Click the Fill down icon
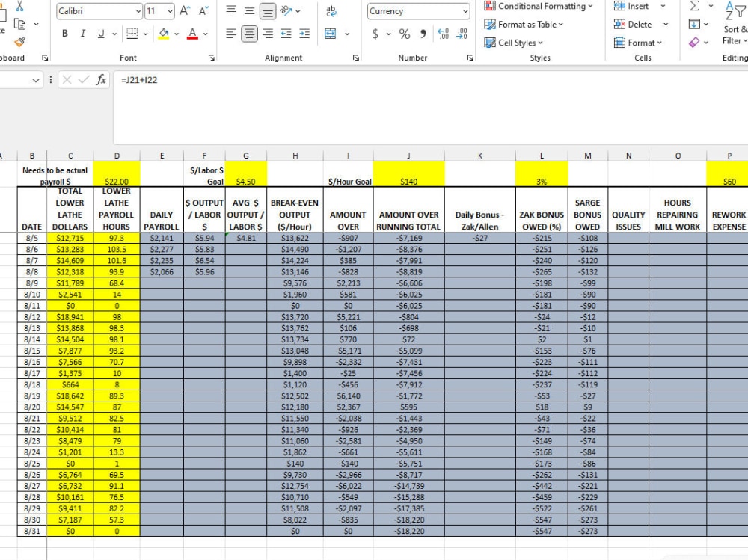The image size is (748, 560). point(695,24)
